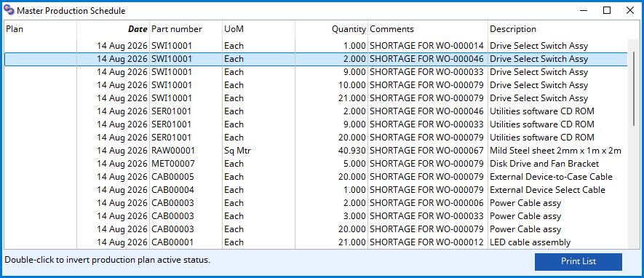644x278 pixels.
Task: Click the Sq Mtr unit cell
Action: (237, 151)
